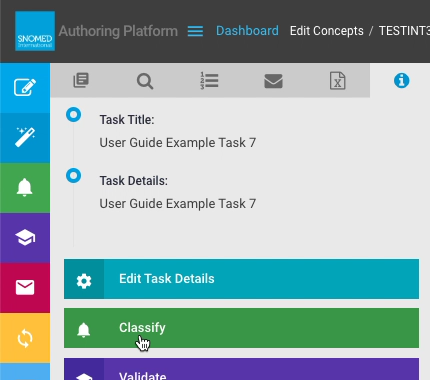Click the SNOMED International logo
This screenshot has width=430, height=380.
(35, 31)
